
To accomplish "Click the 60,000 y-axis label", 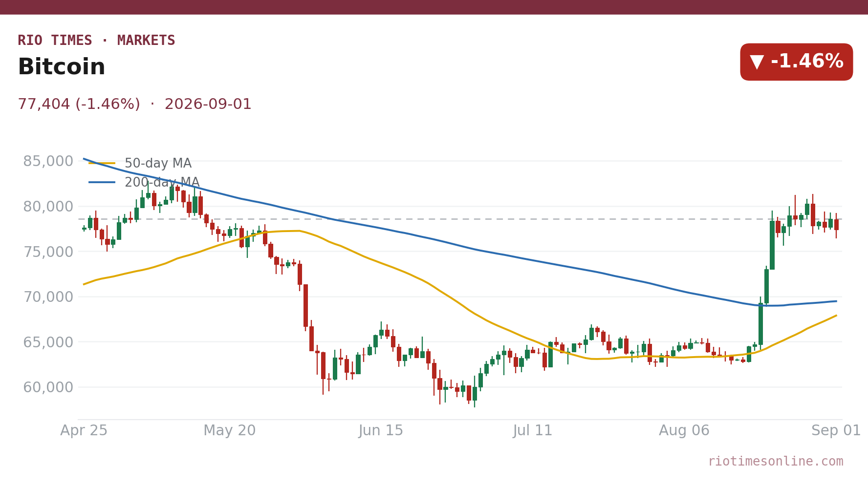I will coord(48,387).
